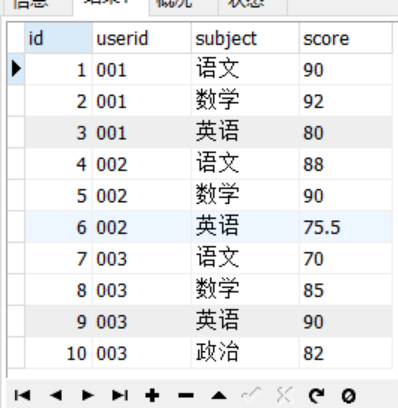The image size is (398, 408).
Task: Go to first record navigation icon
Action: pos(23,396)
